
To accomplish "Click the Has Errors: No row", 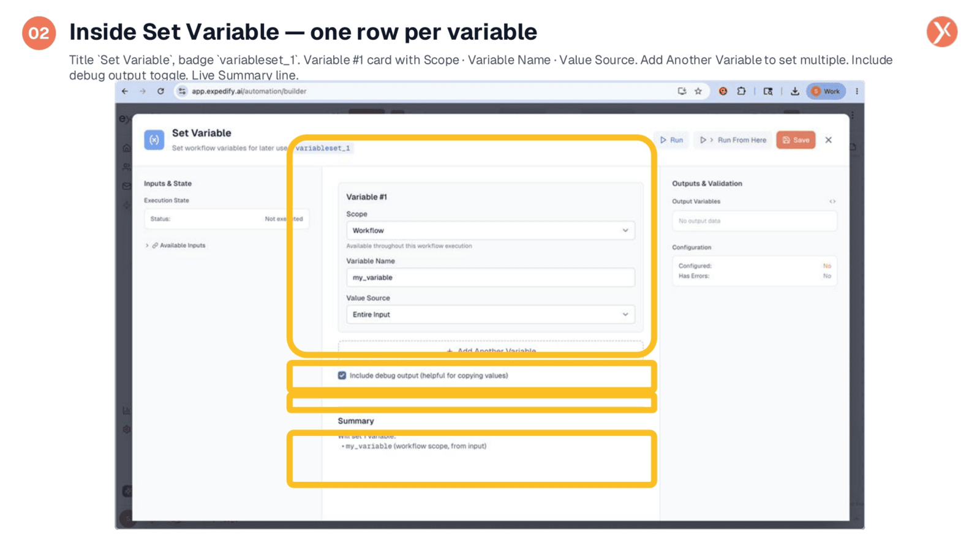I will click(755, 276).
